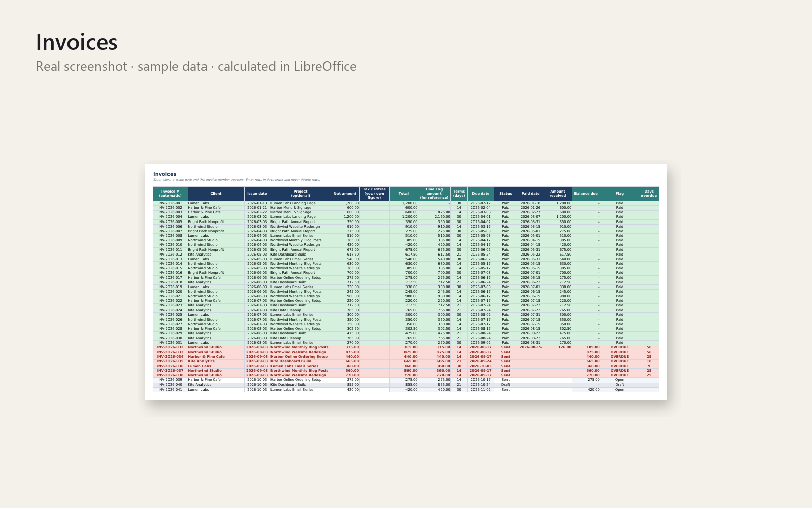Select invoice number cell INV-2026-018
The height and width of the screenshot is (508, 812).
coord(171,282)
